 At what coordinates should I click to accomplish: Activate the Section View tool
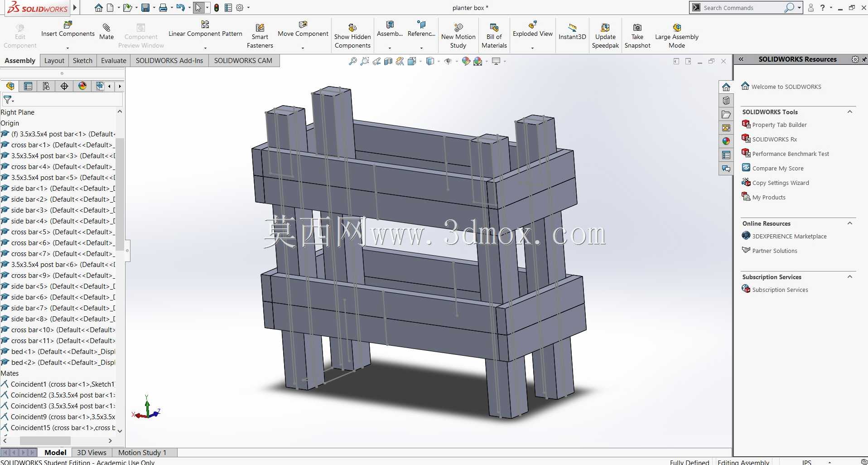click(x=388, y=61)
